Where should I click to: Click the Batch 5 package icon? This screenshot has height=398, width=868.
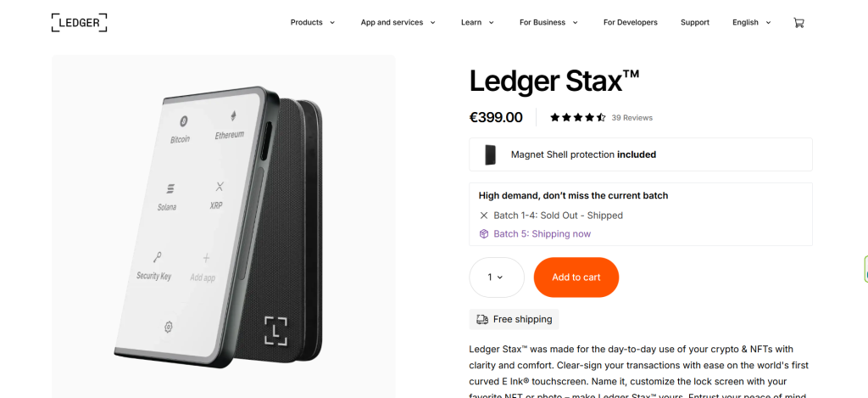(484, 234)
